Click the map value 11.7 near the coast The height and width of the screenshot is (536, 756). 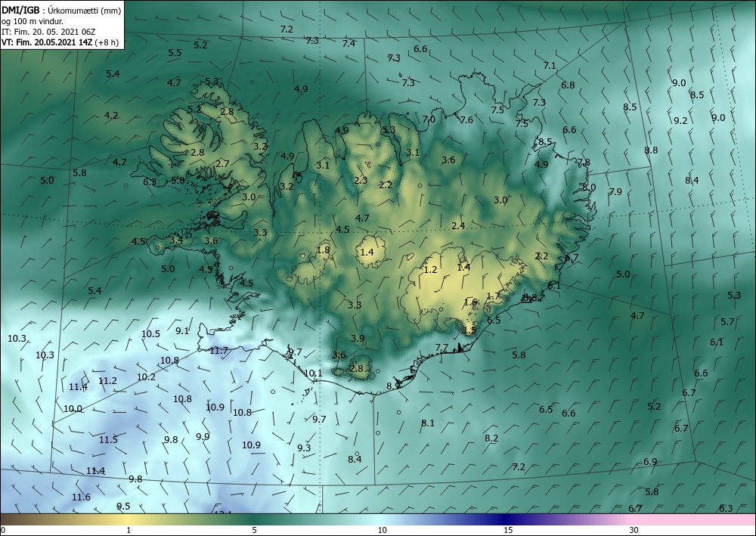(218, 351)
